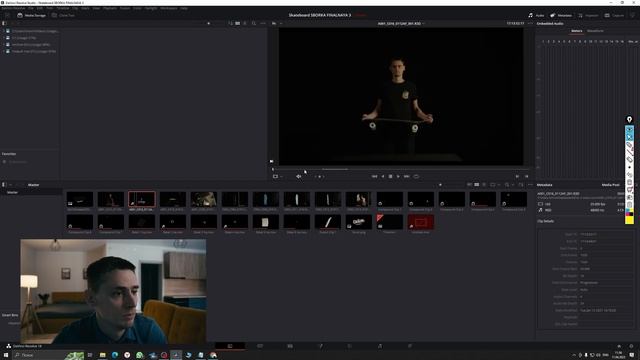
Task: Switch to the Meters tab
Action: point(576,31)
